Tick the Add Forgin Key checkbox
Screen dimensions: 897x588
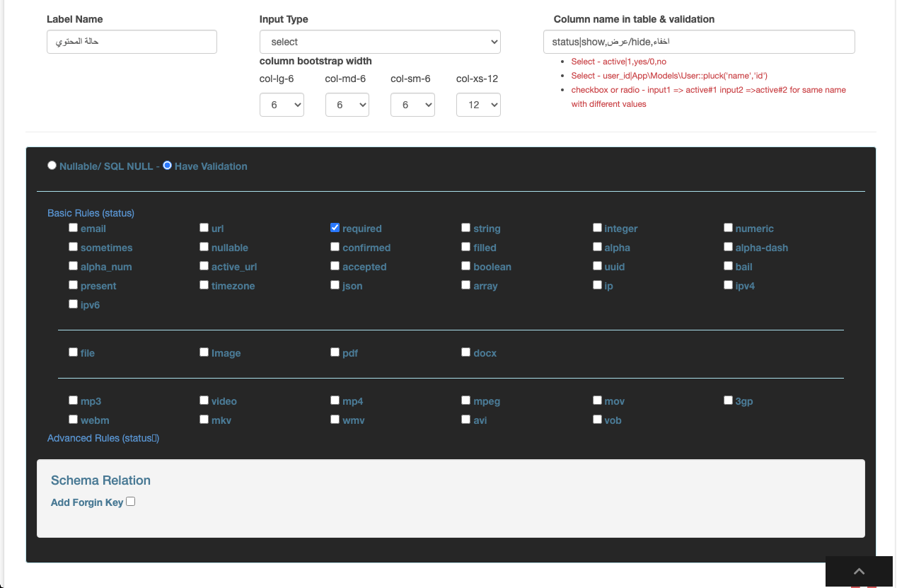130,502
